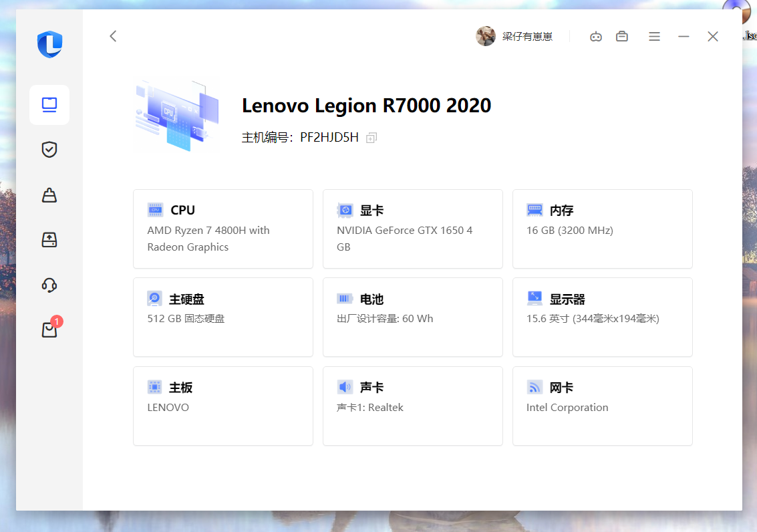Open the shopping bag icon with notification badge
757x532 pixels.
49,329
